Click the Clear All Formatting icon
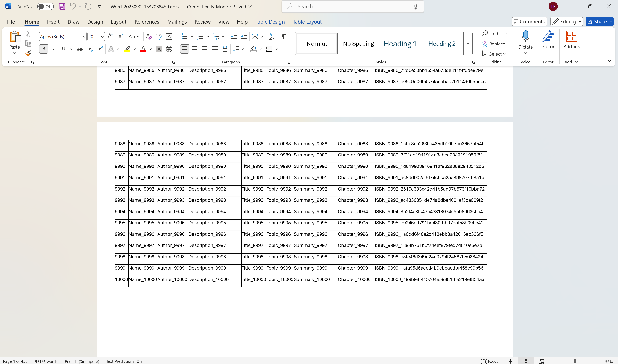Image resolution: width=618 pixels, height=364 pixels. pos(148,37)
